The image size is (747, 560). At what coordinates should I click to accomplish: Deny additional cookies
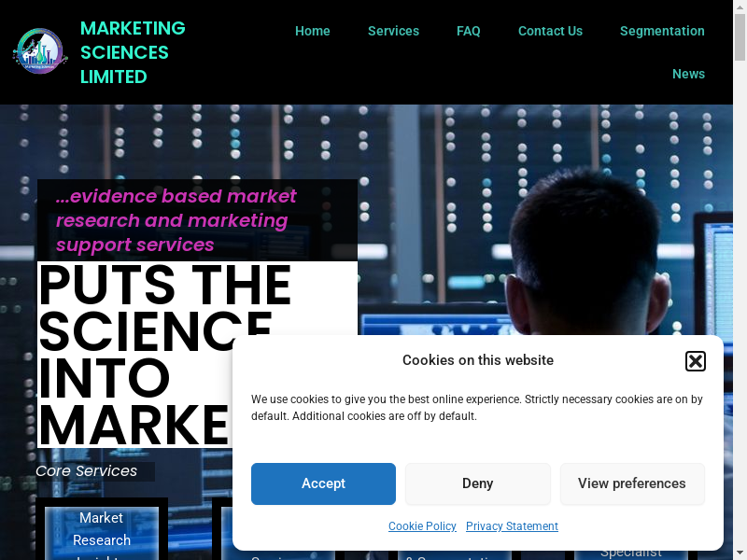[478, 483]
